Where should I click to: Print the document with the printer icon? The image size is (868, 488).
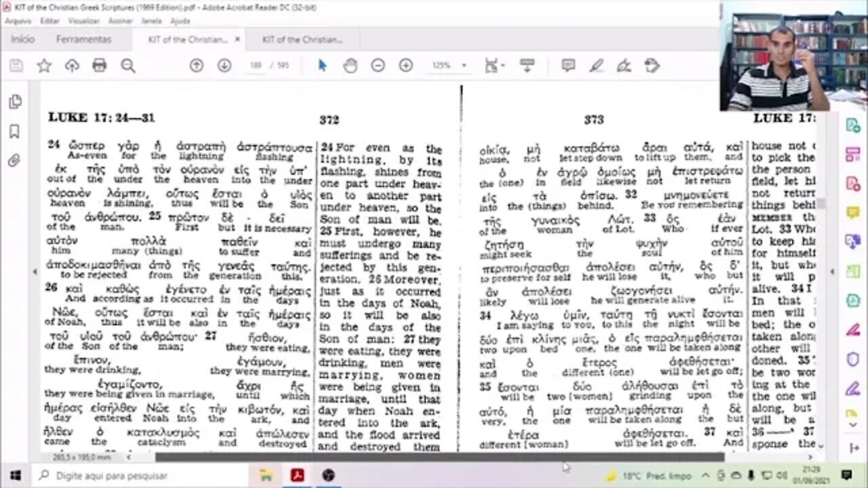(x=100, y=66)
